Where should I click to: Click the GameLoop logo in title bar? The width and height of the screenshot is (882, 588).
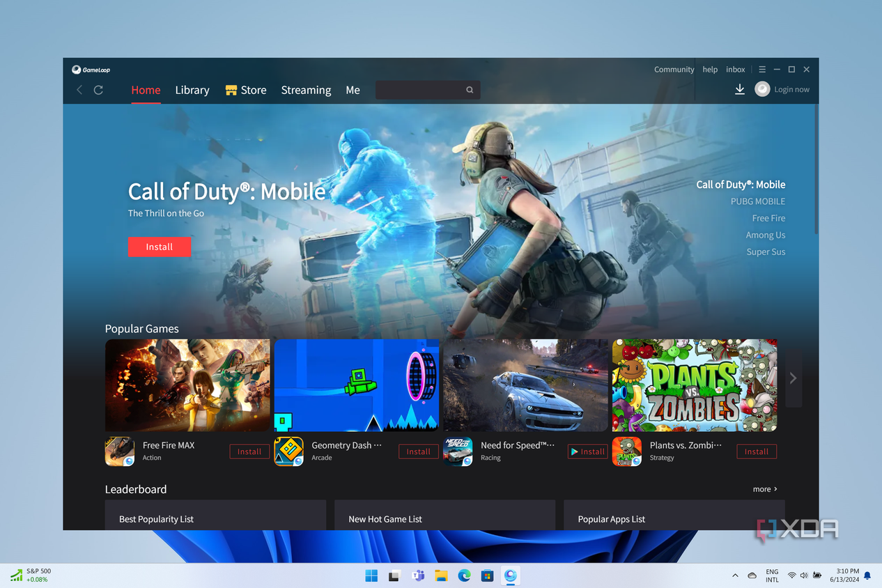(91, 70)
